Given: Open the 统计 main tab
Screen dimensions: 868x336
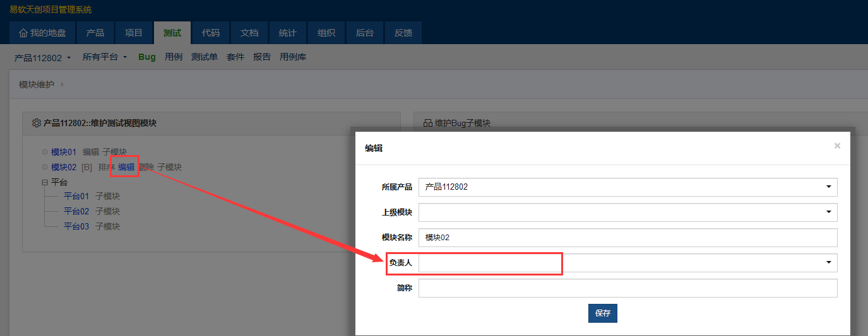Looking at the screenshot, I should pos(288,33).
